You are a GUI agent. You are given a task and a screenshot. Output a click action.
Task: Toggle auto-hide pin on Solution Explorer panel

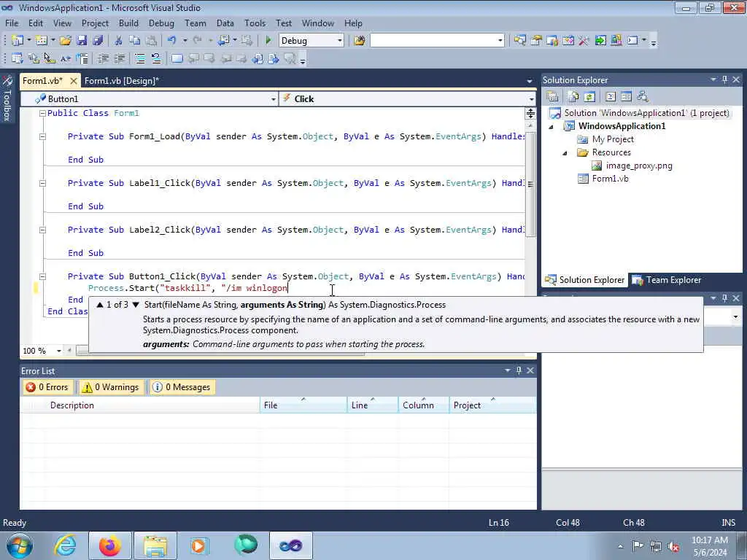pos(724,79)
